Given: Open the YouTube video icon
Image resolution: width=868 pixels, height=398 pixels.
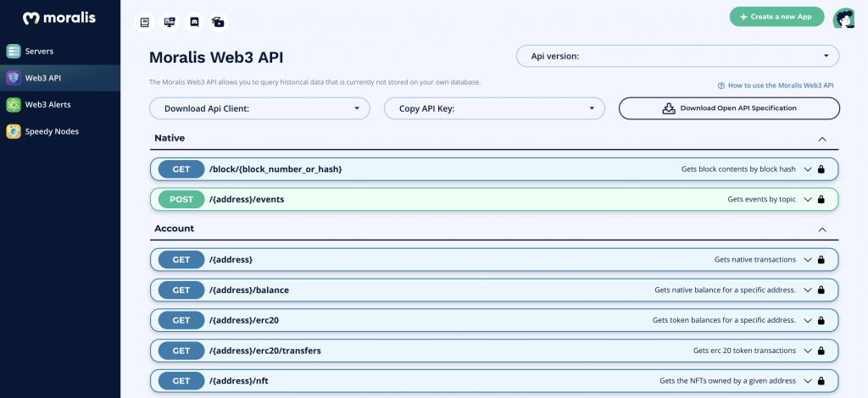Looking at the screenshot, I should 219,22.
